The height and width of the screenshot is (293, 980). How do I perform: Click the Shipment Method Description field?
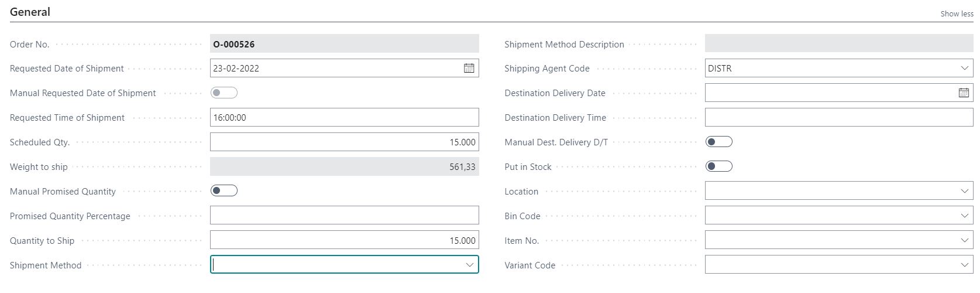839,43
